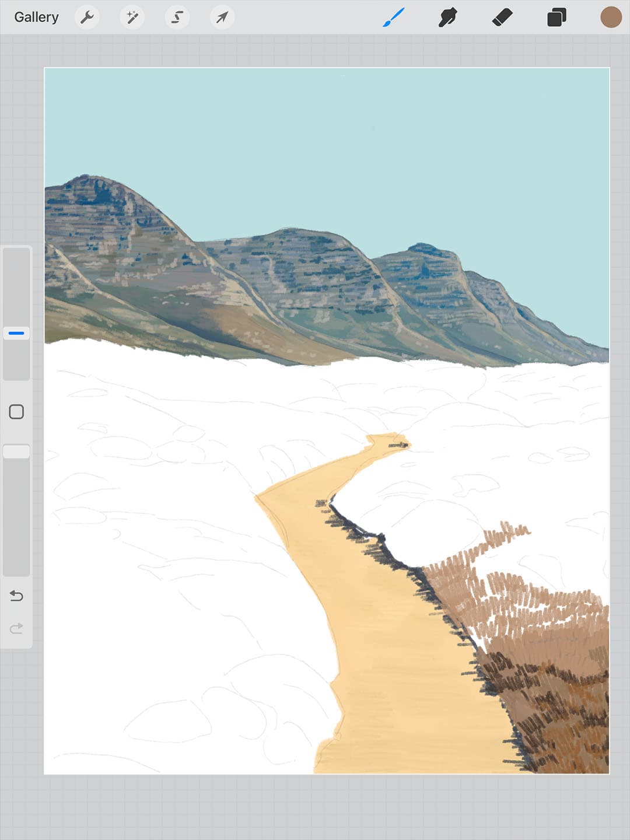Activate the Selection tool
This screenshot has width=630, height=840.
[x=177, y=17]
